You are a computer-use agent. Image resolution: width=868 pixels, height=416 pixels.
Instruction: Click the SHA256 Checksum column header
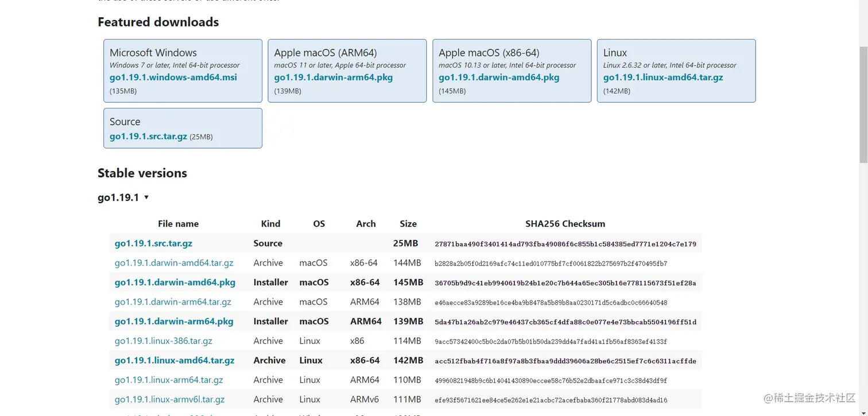tap(565, 224)
